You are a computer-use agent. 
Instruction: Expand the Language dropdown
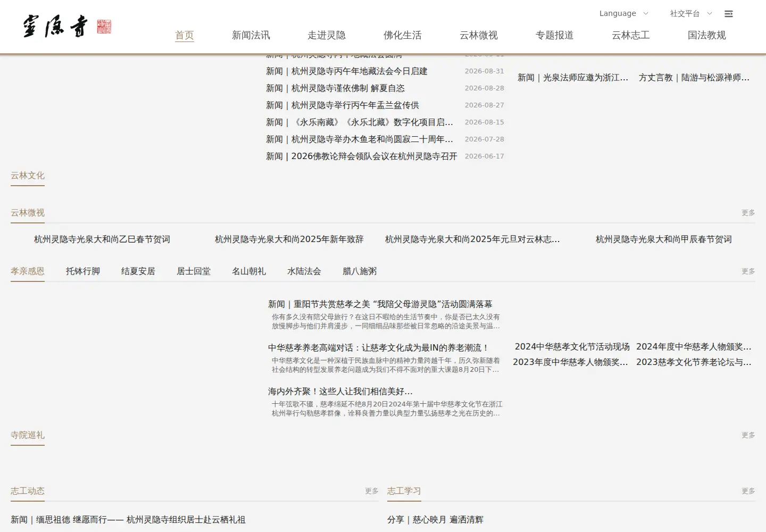623,13
